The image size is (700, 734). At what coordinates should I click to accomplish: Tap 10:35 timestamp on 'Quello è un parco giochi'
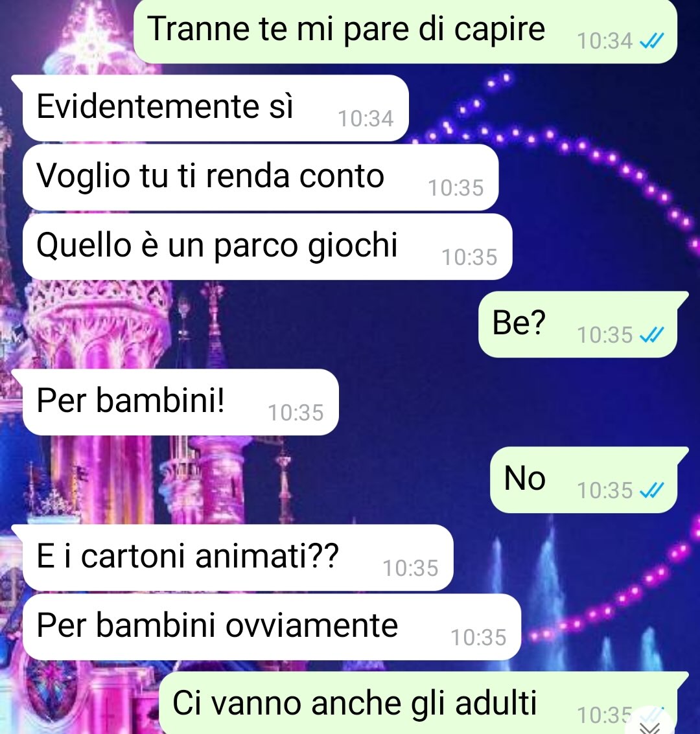click(469, 257)
